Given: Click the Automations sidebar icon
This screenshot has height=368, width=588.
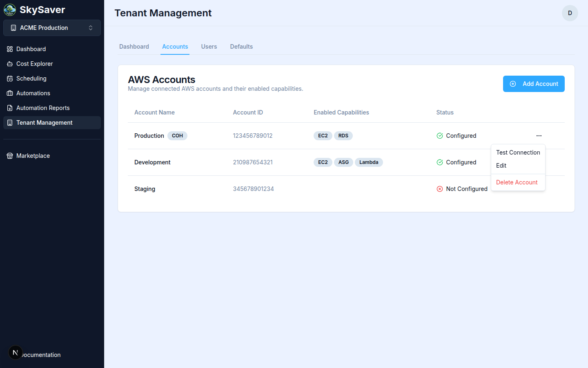Looking at the screenshot, I should coord(10,93).
